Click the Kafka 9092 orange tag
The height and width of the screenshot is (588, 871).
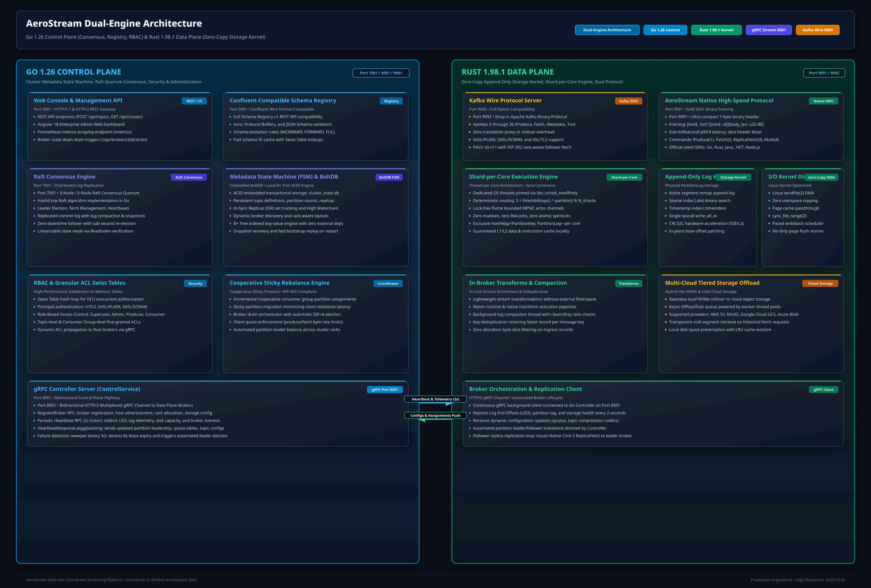coord(628,101)
